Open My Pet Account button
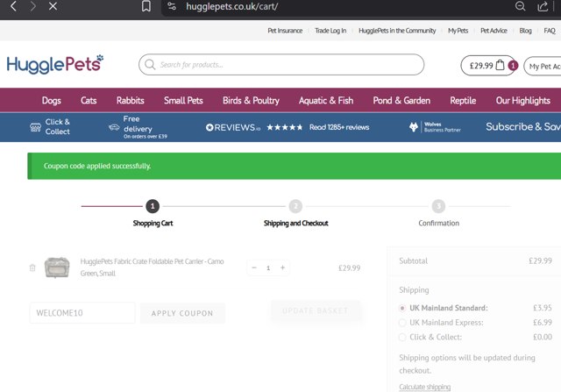The width and height of the screenshot is (561, 392). 543,67
